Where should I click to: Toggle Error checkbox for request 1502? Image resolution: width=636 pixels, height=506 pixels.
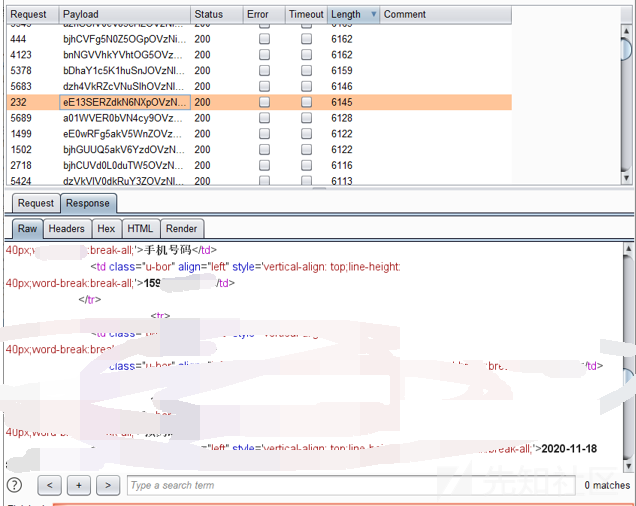[x=264, y=149]
